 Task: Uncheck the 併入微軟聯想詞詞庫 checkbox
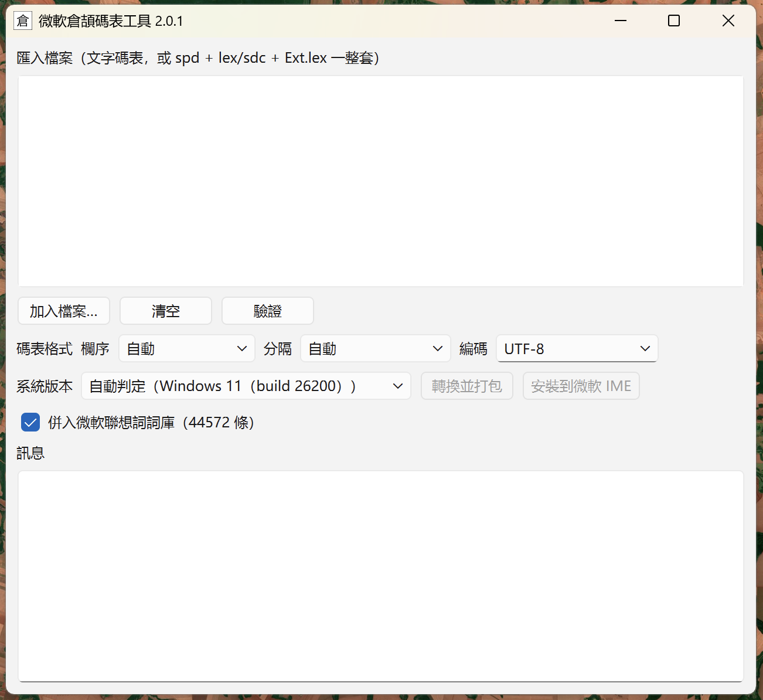pyautogui.click(x=30, y=422)
